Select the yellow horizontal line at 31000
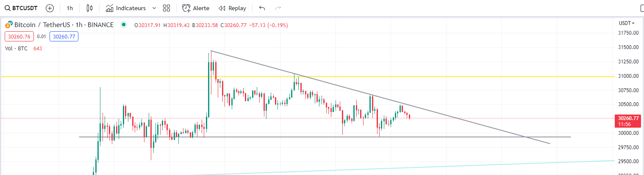Screen dimensions: 644x175 coord(127,77)
